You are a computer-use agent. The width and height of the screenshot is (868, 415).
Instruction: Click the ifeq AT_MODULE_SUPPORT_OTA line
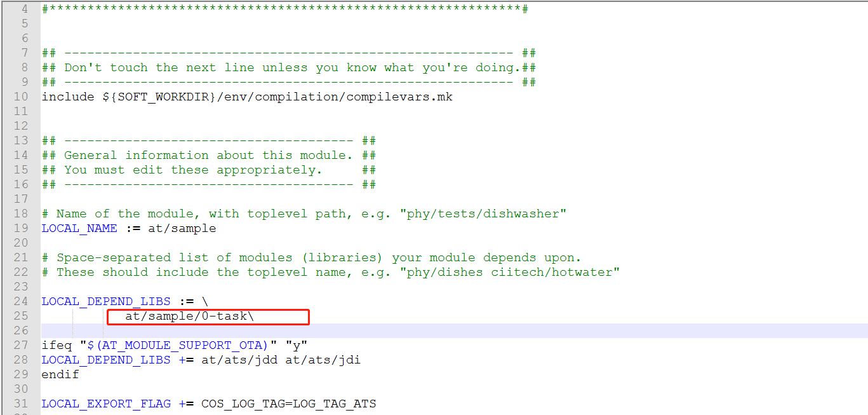tap(175, 345)
